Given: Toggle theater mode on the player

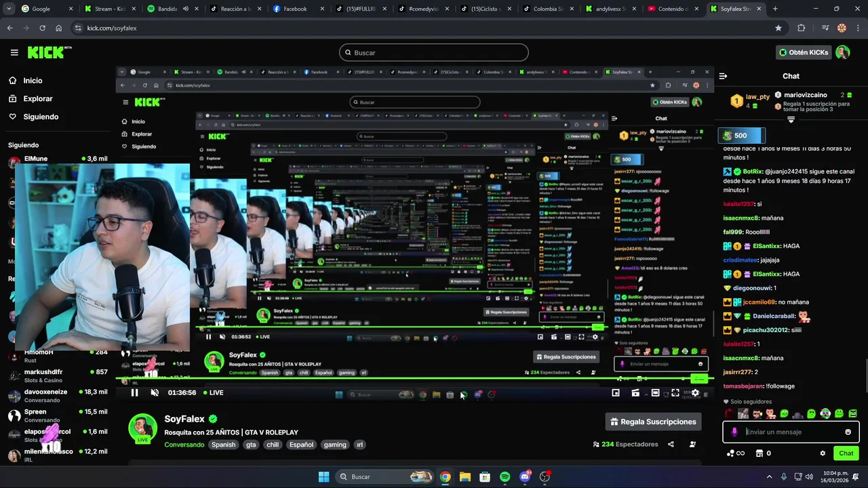Looking at the screenshot, I should [655, 392].
